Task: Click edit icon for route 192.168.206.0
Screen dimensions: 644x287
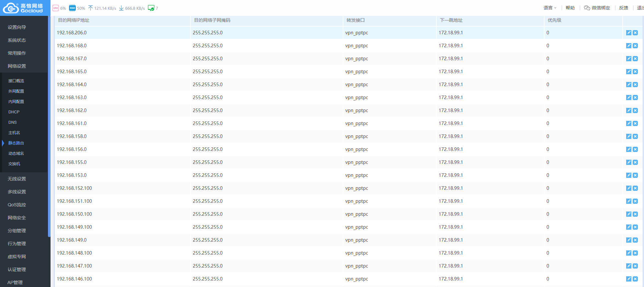Action: click(x=628, y=33)
